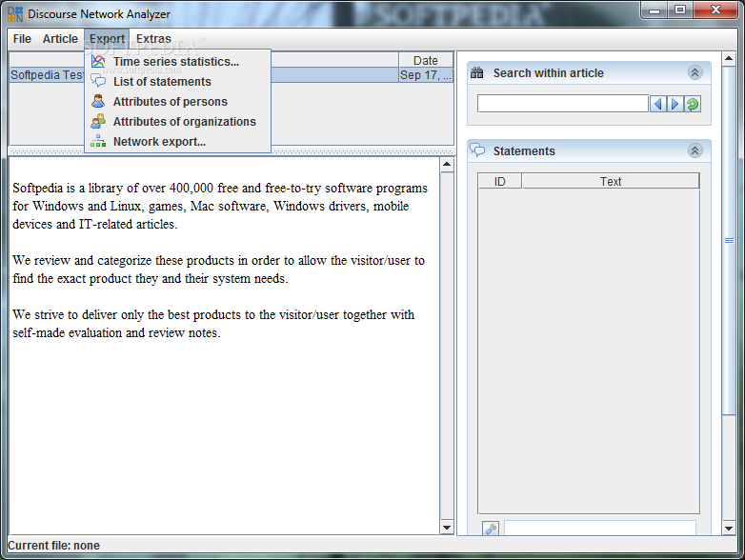The height and width of the screenshot is (560, 745).
Task: Maximize the Discourse Network Analyzer window
Action: click(x=680, y=10)
